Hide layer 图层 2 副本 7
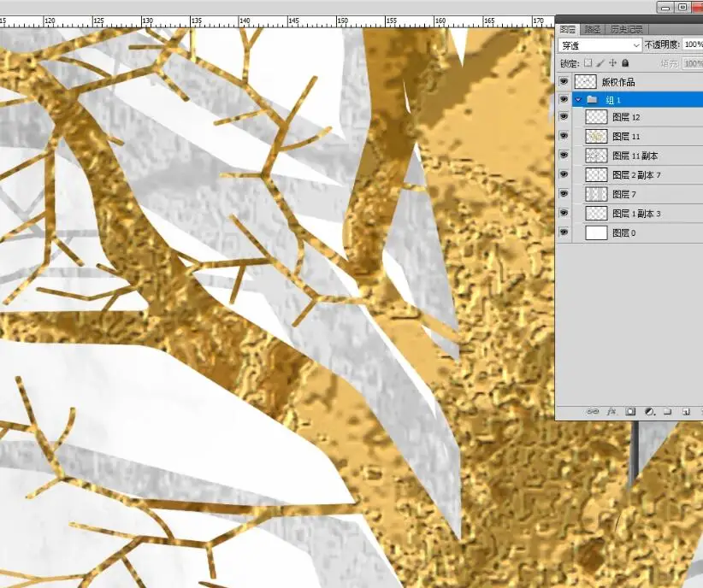The image size is (703, 588). (x=564, y=174)
